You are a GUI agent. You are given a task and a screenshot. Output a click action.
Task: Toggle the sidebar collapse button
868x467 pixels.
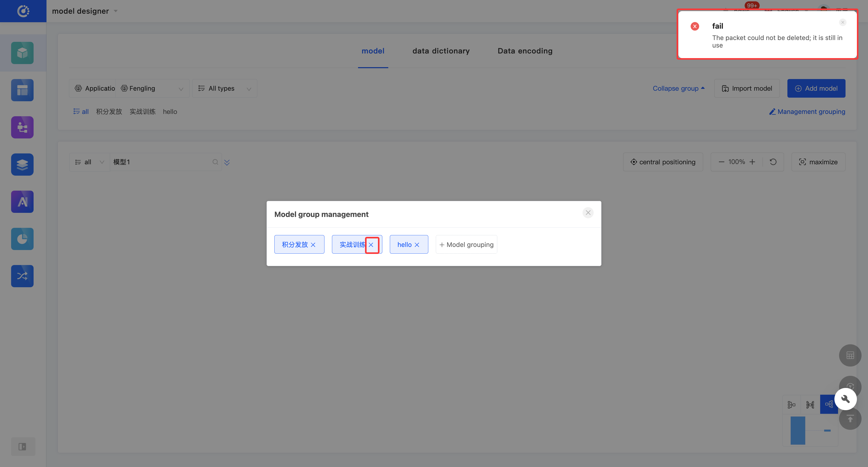click(22, 446)
